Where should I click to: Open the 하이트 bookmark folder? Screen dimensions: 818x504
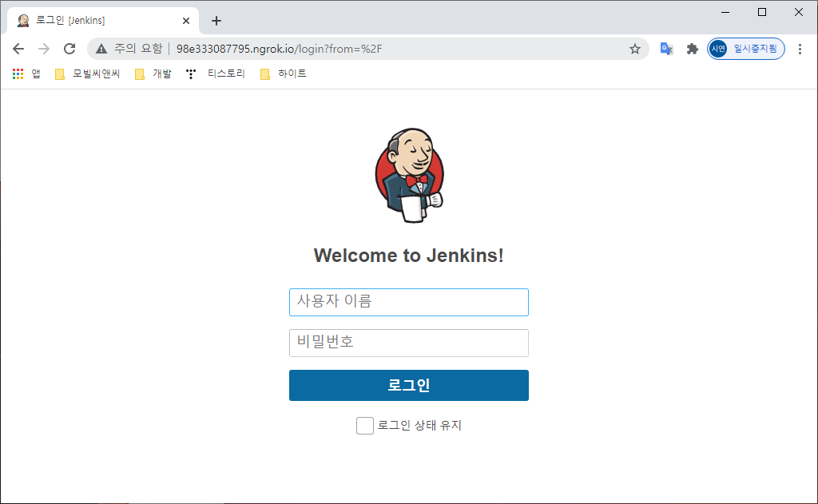(284, 74)
